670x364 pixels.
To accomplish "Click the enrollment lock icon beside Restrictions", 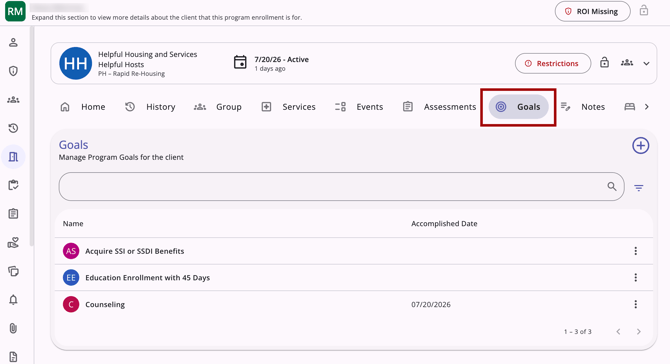I will [x=604, y=62].
